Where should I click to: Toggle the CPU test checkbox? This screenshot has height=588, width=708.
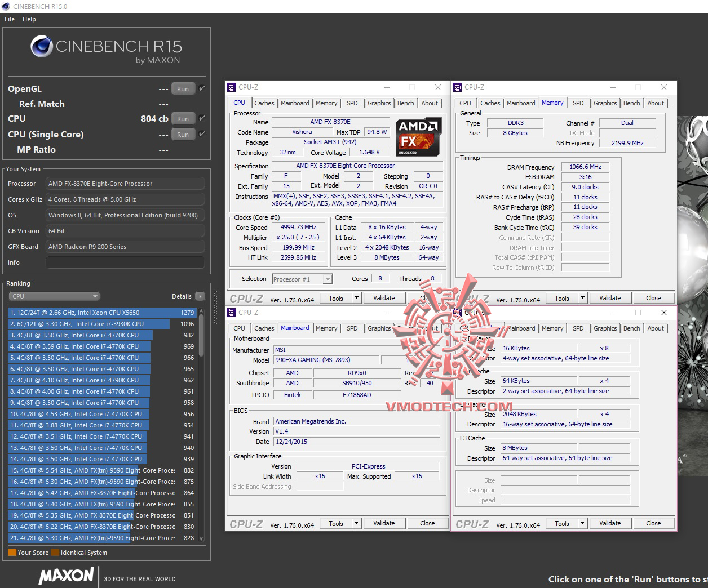coord(202,118)
